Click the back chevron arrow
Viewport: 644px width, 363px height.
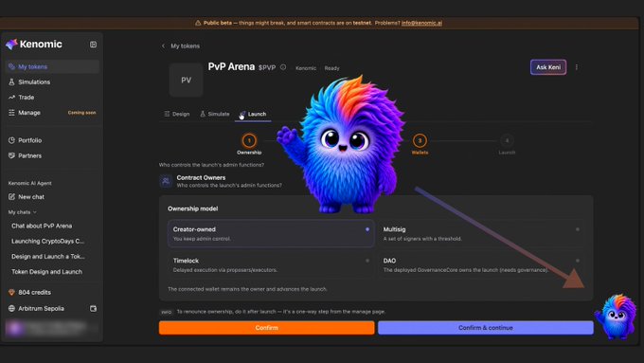click(164, 46)
